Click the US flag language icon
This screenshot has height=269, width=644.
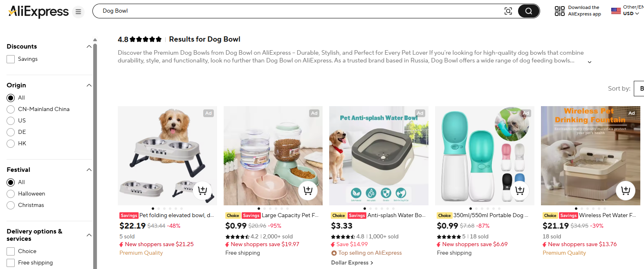pyautogui.click(x=616, y=10)
